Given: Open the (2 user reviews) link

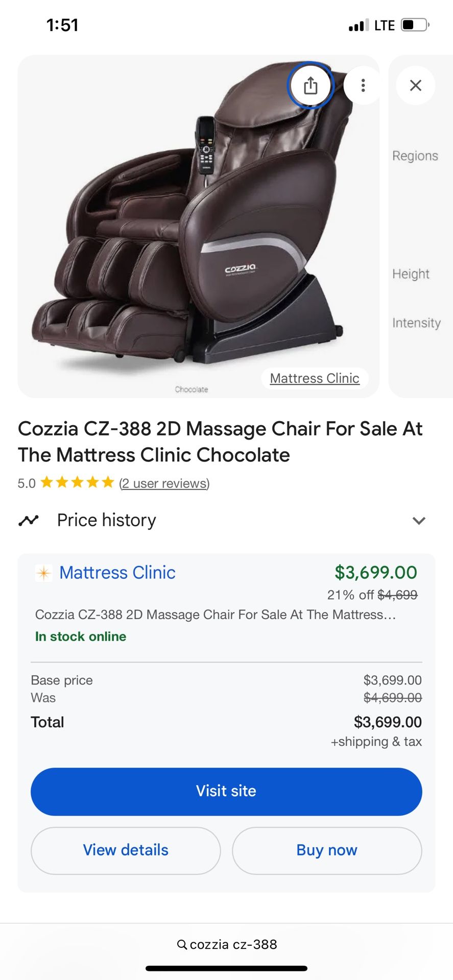Looking at the screenshot, I should click(164, 483).
